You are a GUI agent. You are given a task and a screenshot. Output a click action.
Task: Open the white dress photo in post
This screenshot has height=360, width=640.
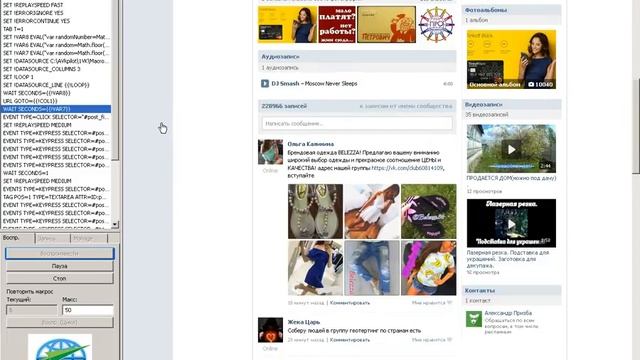point(372,211)
